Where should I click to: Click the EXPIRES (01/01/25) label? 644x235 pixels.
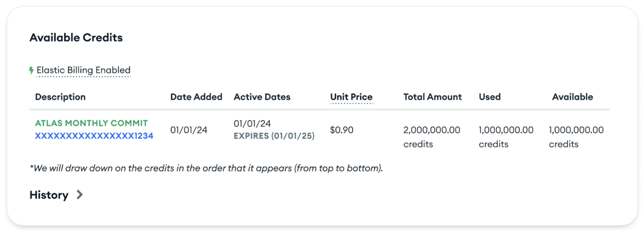click(274, 136)
